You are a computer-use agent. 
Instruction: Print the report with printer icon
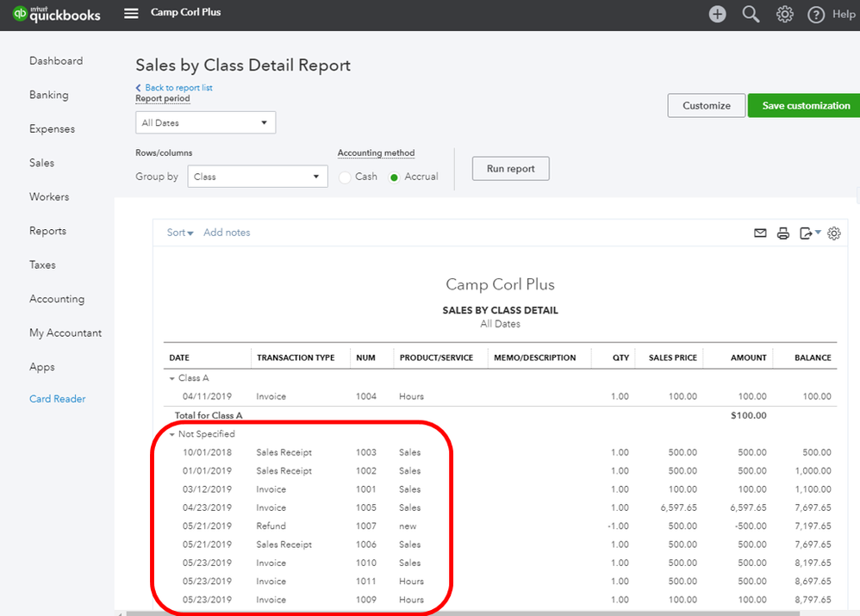(783, 233)
